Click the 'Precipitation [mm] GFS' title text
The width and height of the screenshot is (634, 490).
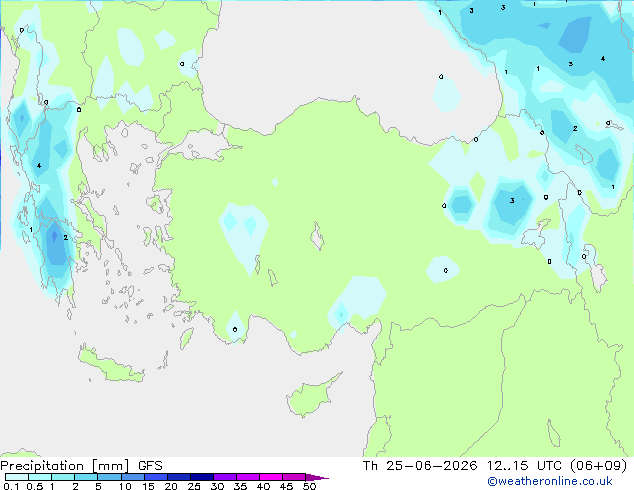click(81, 466)
